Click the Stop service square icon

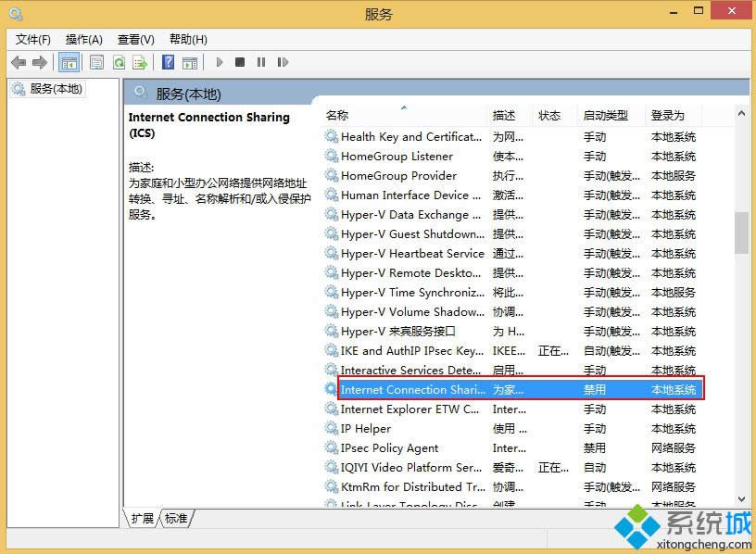click(x=240, y=62)
